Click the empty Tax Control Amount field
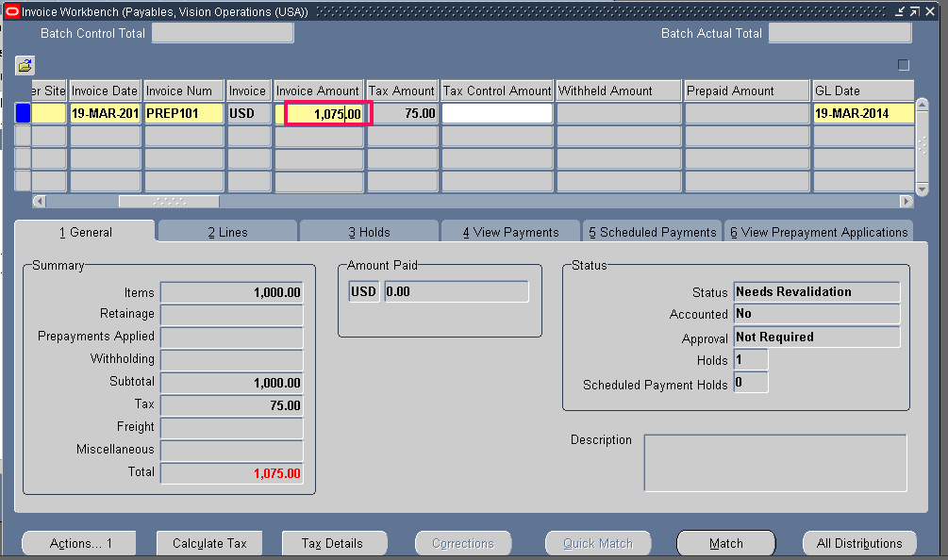This screenshot has height=560, width=948. (x=497, y=113)
